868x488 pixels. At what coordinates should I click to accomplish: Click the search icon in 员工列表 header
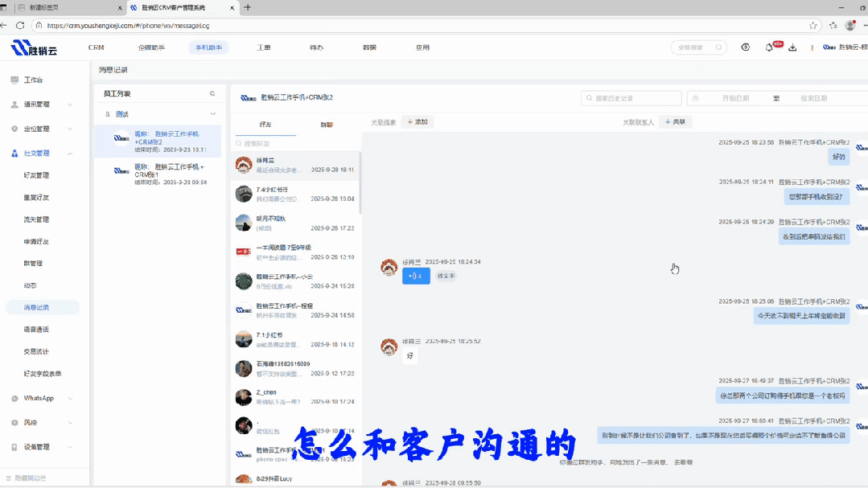tap(212, 93)
